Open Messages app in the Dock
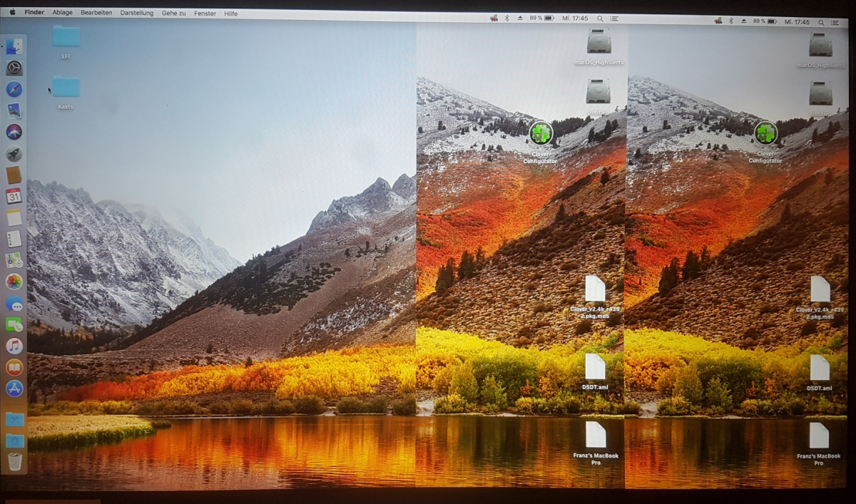 (x=14, y=303)
